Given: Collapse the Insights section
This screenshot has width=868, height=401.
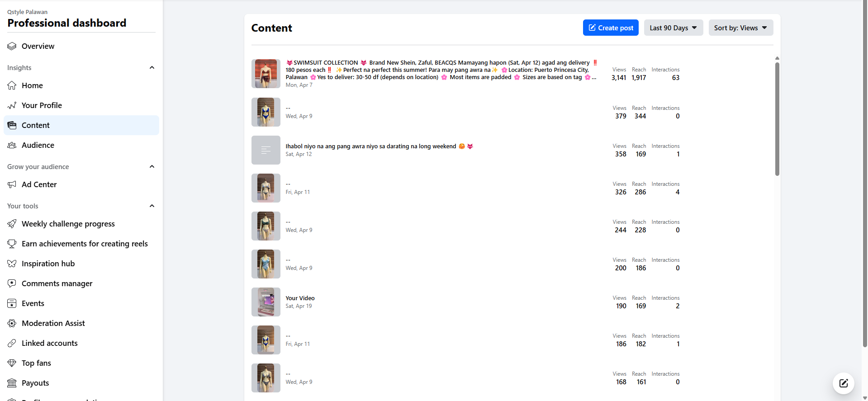Looking at the screenshot, I should (152, 68).
